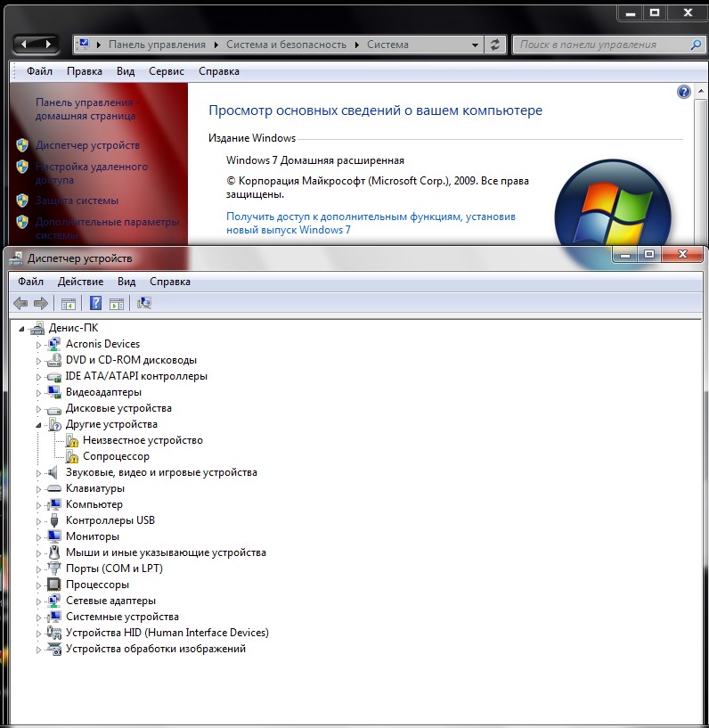Open the Help toolbar icon in Device Manager

point(95,303)
